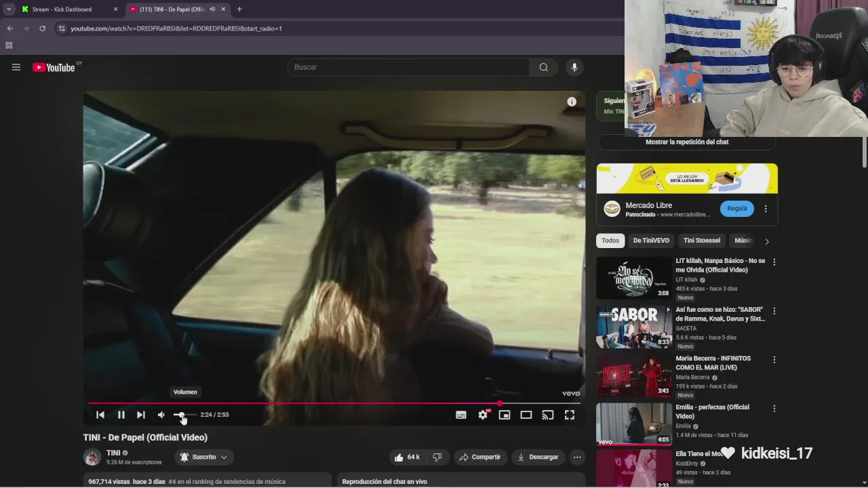This screenshot has height=488, width=868.
Task: Open Emilia perfectas thumbnail
Action: pyautogui.click(x=633, y=424)
